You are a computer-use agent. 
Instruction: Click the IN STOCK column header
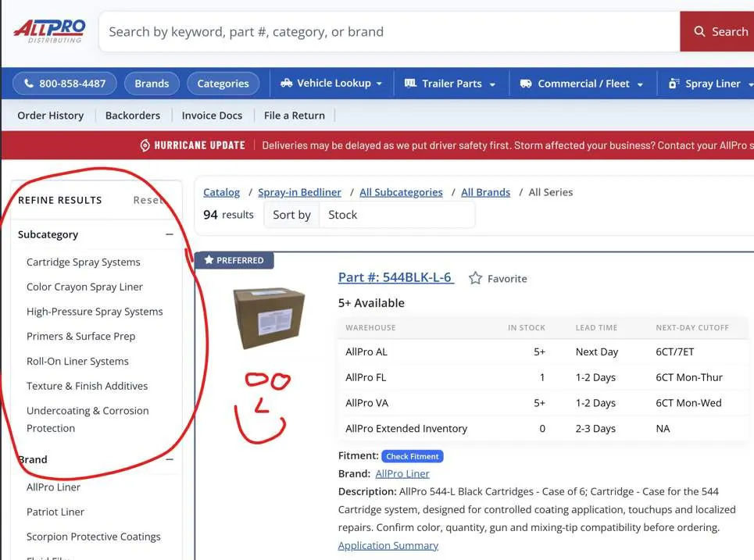tap(527, 327)
